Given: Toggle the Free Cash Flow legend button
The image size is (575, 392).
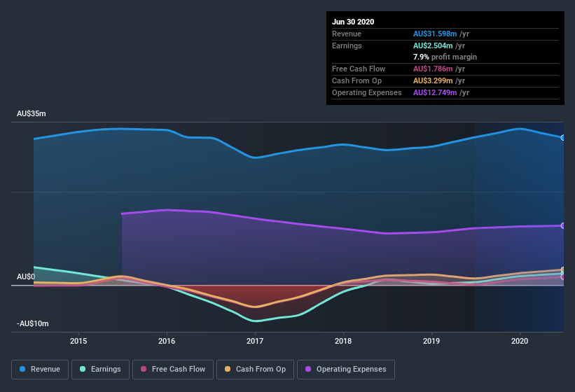Looking at the screenshot, I should pos(173,370).
